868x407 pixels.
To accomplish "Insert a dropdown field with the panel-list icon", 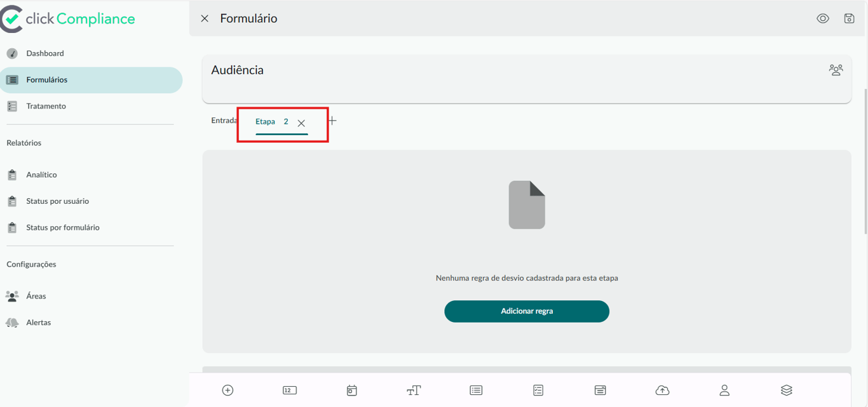I will tap(600, 390).
